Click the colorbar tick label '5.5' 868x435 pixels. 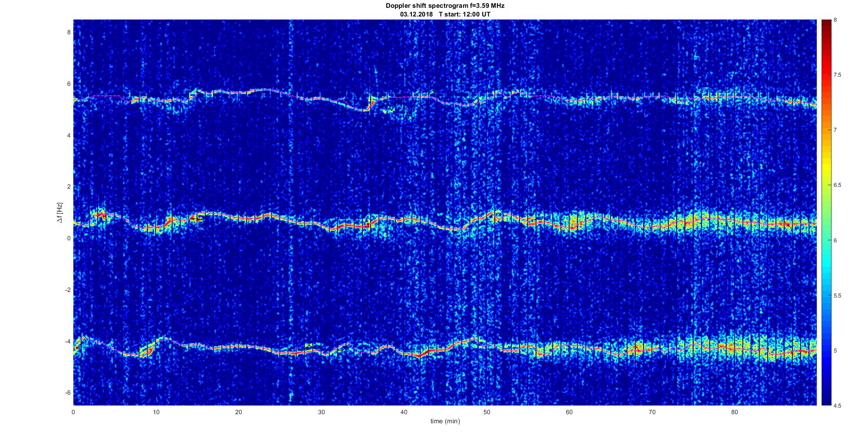tap(838, 295)
